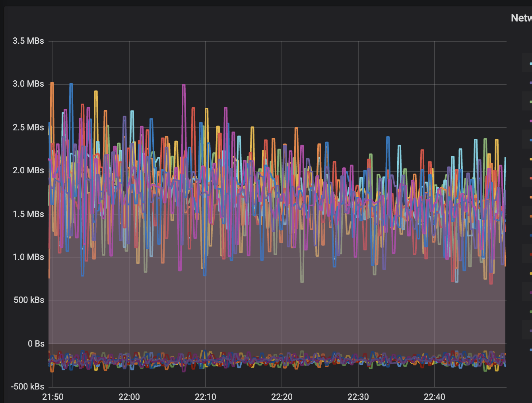Click the 2.0 MBs y-axis label
This screenshot has width=532, height=403.
click(28, 170)
